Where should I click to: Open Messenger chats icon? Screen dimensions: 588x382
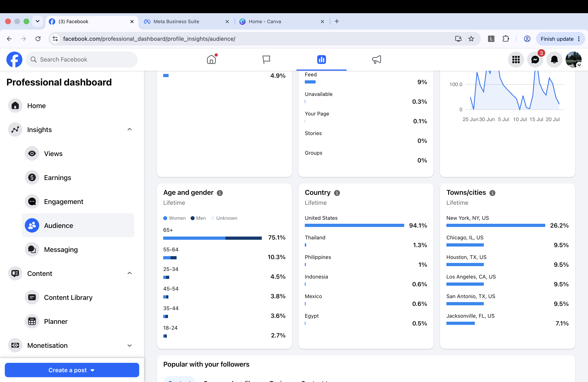[535, 60]
